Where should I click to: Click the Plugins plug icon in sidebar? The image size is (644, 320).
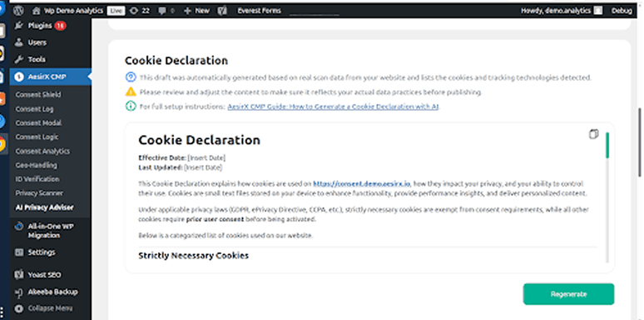(18, 26)
